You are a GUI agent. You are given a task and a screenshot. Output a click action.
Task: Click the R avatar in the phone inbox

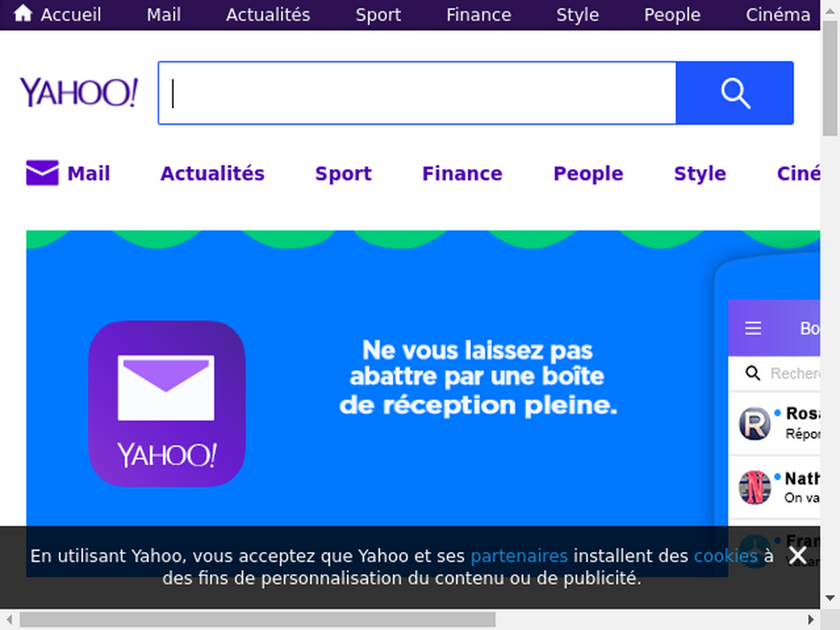pos(755,423)
